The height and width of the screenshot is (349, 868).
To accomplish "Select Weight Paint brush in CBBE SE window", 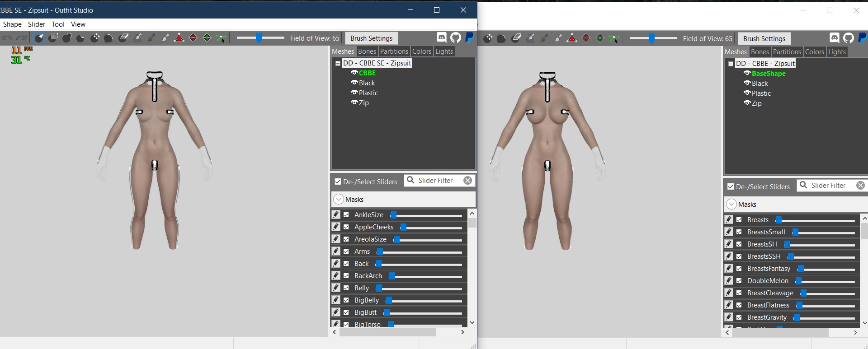I will [137, 38].
